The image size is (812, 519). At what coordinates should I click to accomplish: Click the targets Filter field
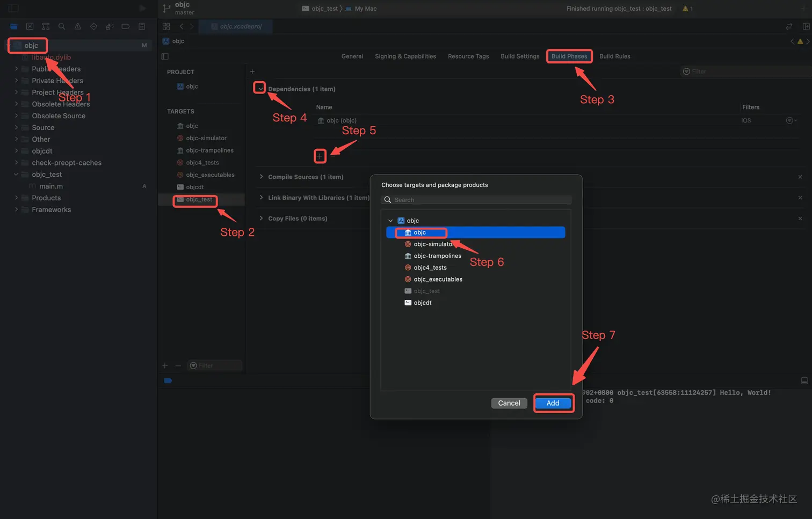215,365
